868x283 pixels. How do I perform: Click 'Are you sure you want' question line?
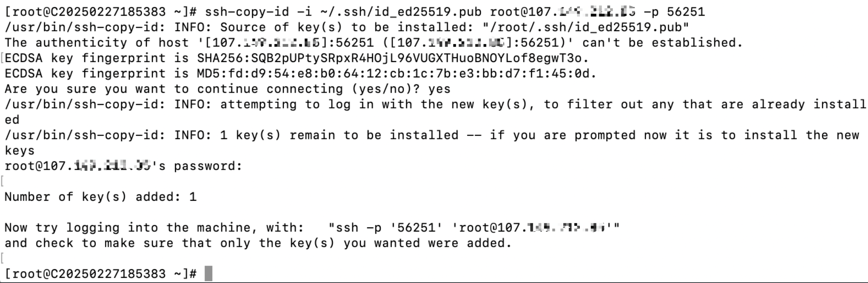85,89
